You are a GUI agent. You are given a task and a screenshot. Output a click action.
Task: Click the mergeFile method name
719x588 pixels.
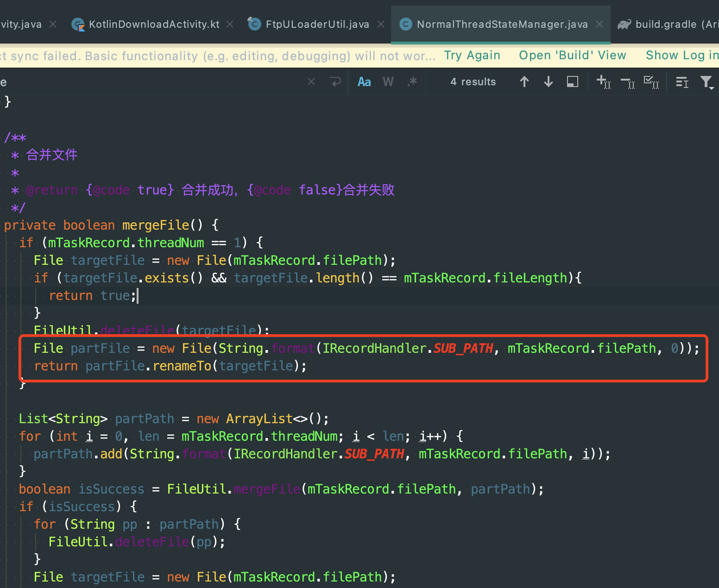156,225
